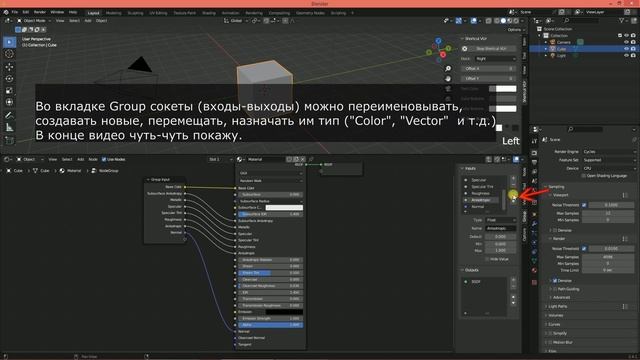640x360 pixels.
Task: Toggle Hide Value checkbox
Action: (487, 259)
